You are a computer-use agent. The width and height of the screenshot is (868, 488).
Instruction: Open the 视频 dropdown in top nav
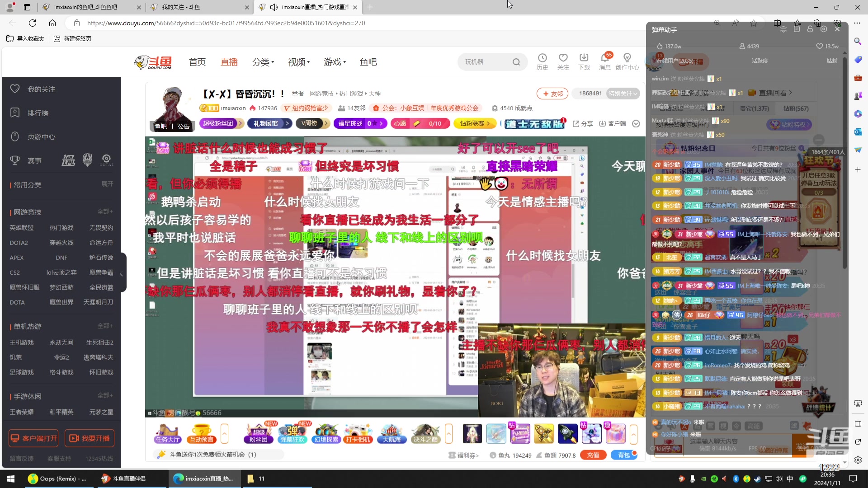pyautogui.click(x=299, y=62)
